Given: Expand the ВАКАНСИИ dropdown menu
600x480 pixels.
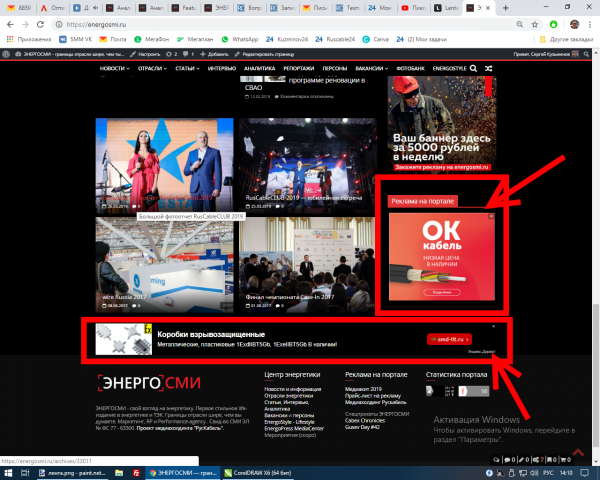Looking at the screenshot, I should (372, 69).
